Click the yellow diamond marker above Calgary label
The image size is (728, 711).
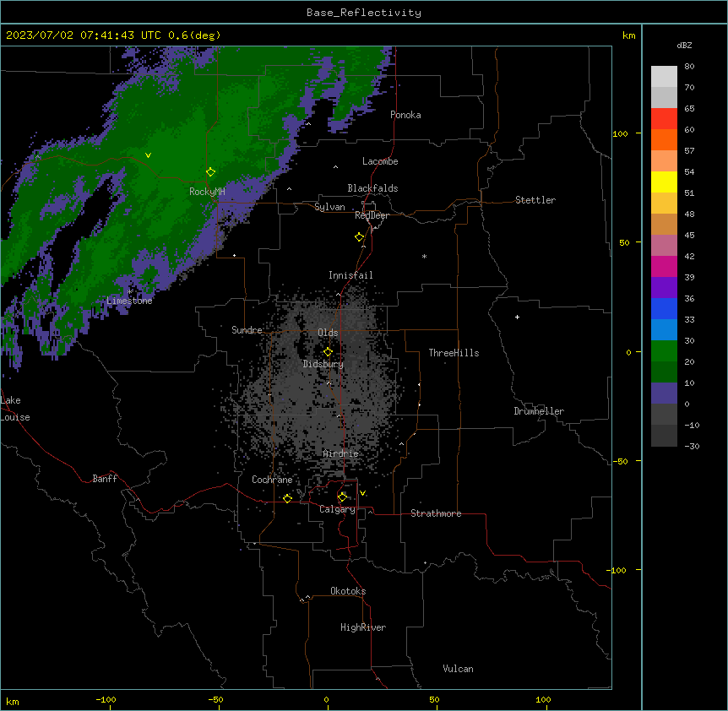(342, 497)
